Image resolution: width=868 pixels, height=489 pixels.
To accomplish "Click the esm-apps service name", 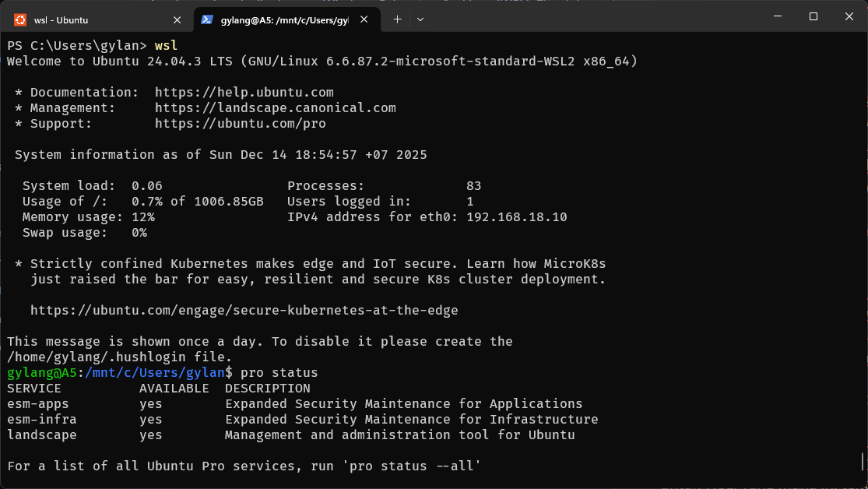I will pos(37,404).
